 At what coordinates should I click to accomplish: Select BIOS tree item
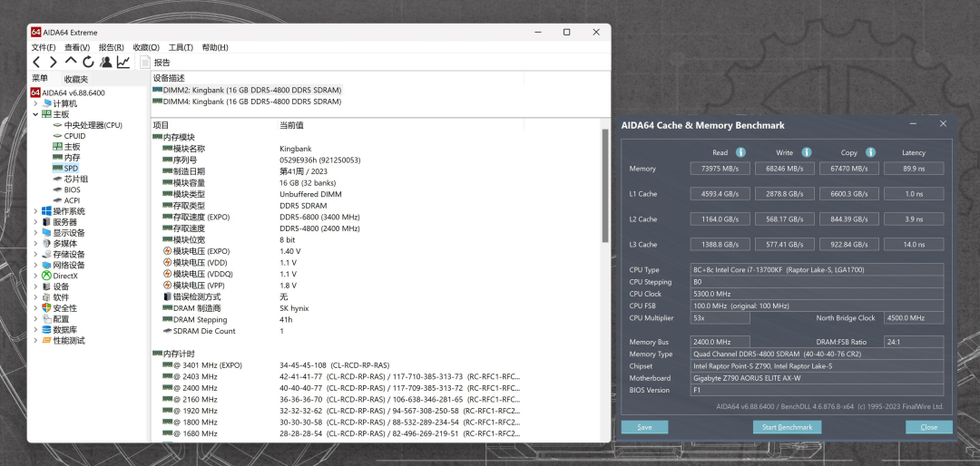(x=67, y=189)
